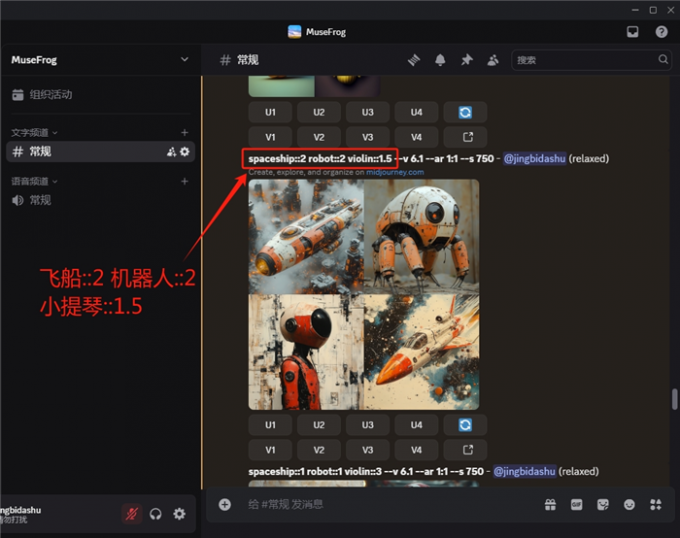Toggle the muted microphone
680x538 pixels.
click(x=132, y=514)
